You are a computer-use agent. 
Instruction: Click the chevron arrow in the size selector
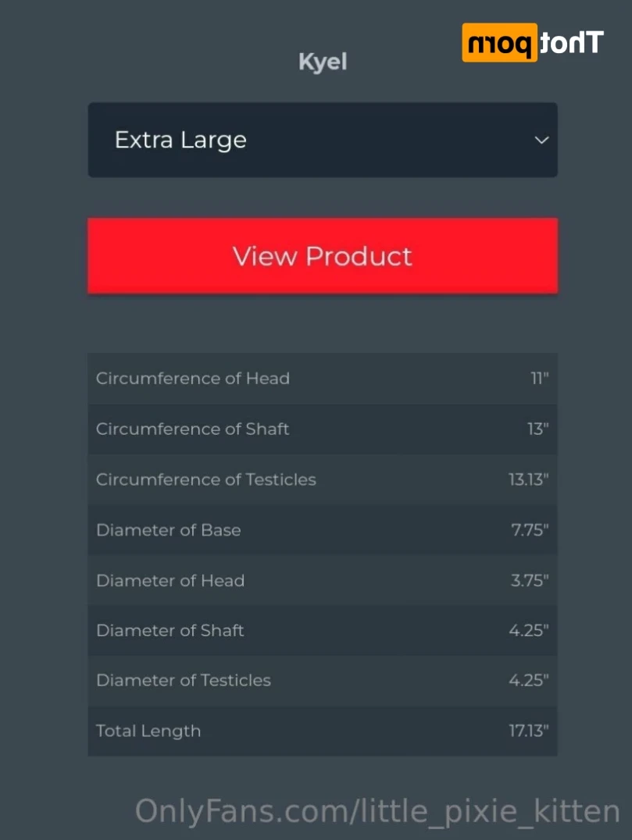click(542, 141)
